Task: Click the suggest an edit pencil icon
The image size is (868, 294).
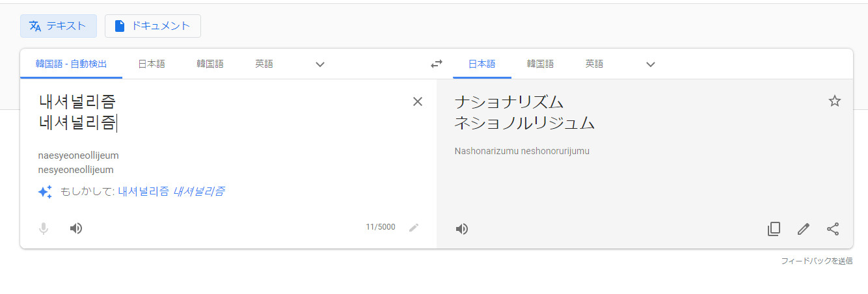Action: pyautogui.click(x=804, y=229)
